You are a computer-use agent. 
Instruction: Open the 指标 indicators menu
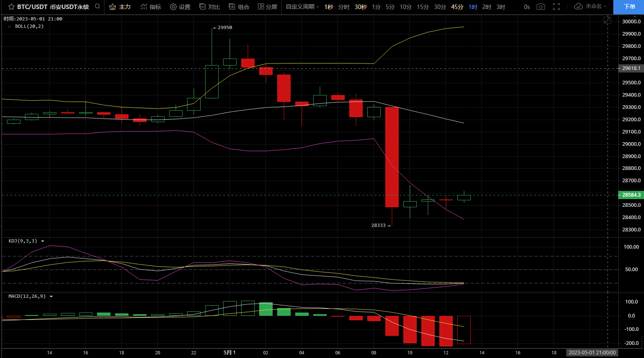tap(151, 7)
